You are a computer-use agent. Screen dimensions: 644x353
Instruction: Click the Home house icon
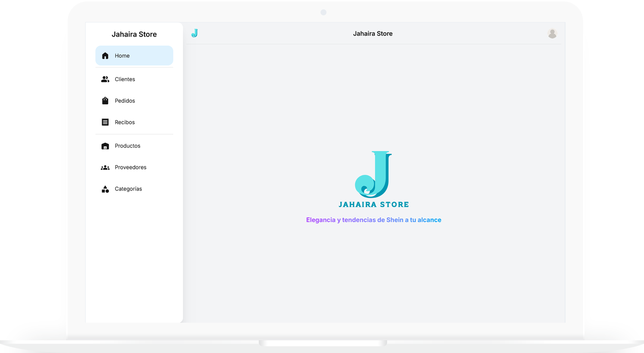pyautogui.click(x=105, y=56)
